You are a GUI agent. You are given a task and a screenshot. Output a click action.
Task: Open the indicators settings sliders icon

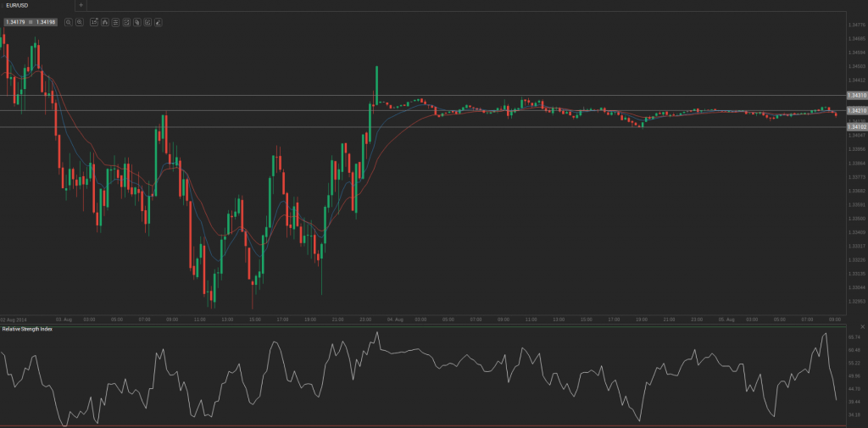pyautogui.click(x=115, y=21)
